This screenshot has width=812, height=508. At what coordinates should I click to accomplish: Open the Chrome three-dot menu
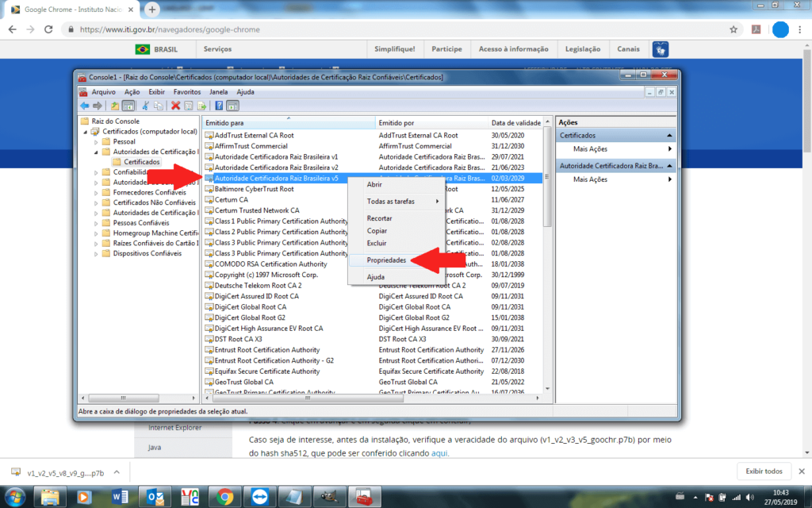coord(800,29)
